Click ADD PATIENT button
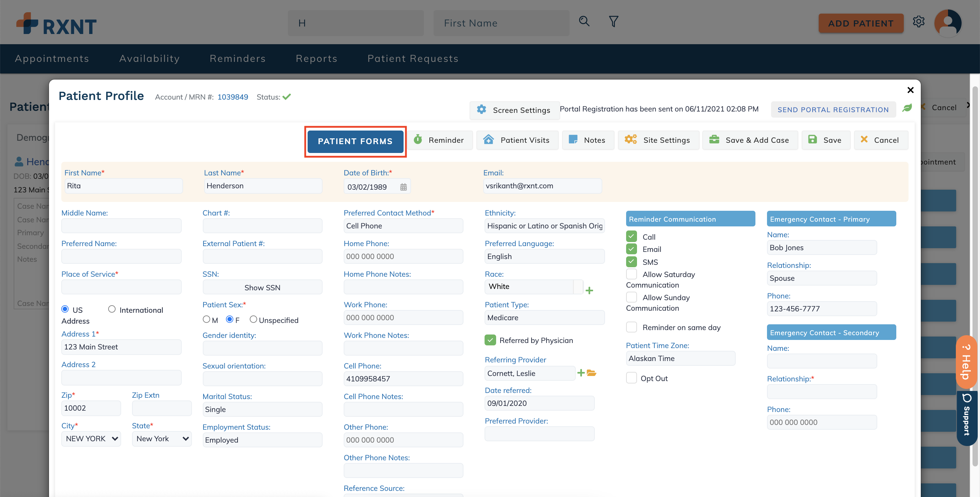Image resolution: width=980 pixels, height=497 pixels. click(861, 23)
